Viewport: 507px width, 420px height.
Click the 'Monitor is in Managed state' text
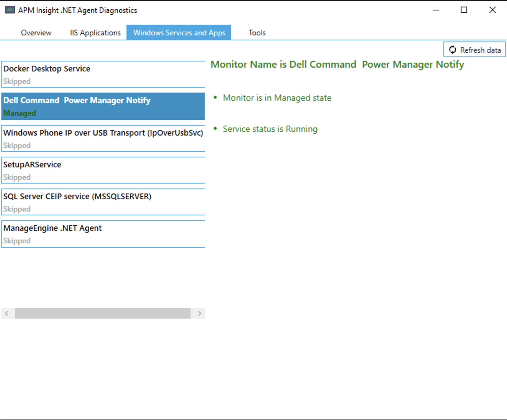tap(277, 98)
